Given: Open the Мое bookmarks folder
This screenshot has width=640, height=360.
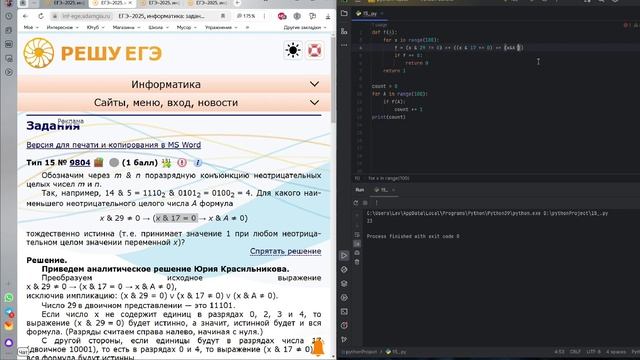Looking at the screenshot, I should pyautogui.click(x=31, y=27).
